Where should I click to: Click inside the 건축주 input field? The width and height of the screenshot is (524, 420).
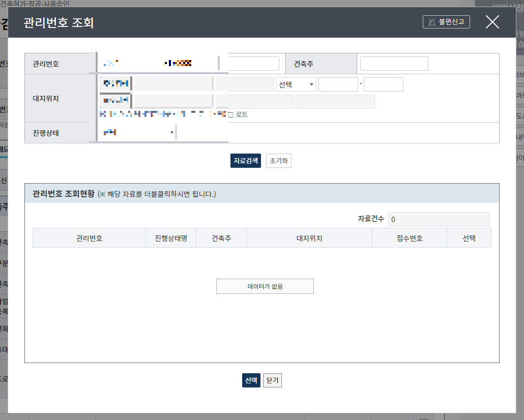pos(394,63)
